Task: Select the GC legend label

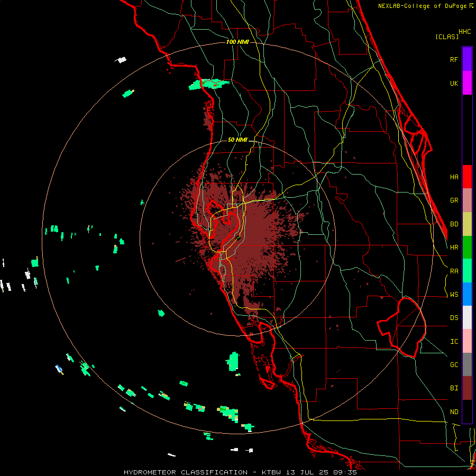Action: (454, 365)
